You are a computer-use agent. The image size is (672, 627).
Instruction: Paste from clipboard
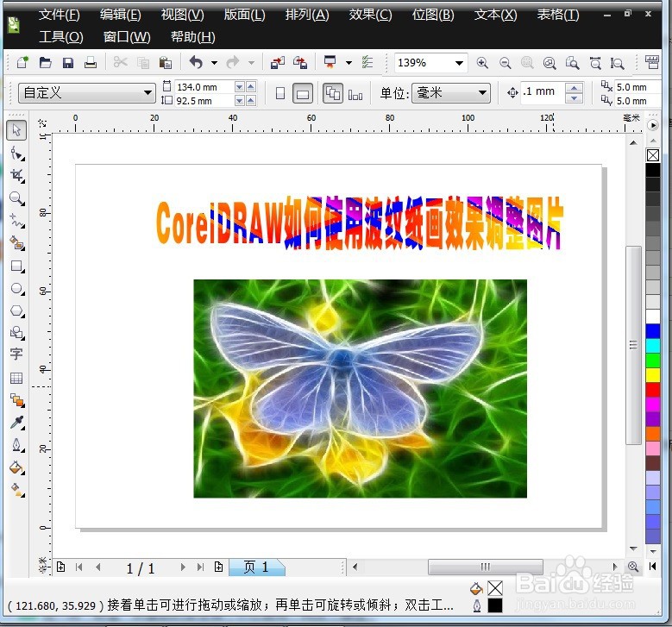[x=166, y=63]
